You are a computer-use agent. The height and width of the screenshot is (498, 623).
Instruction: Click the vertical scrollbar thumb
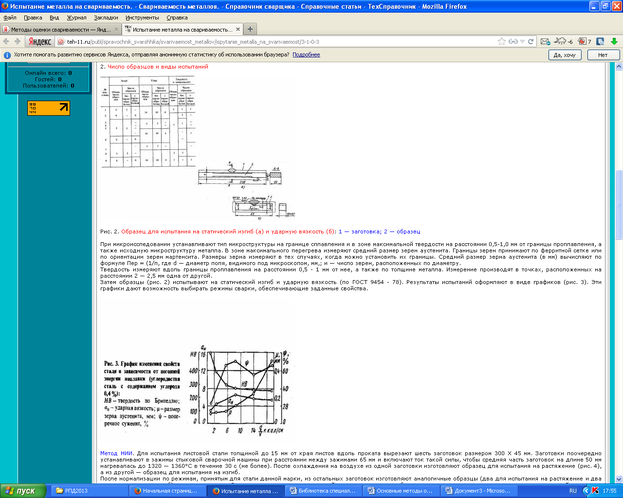[x=619, y=205]
